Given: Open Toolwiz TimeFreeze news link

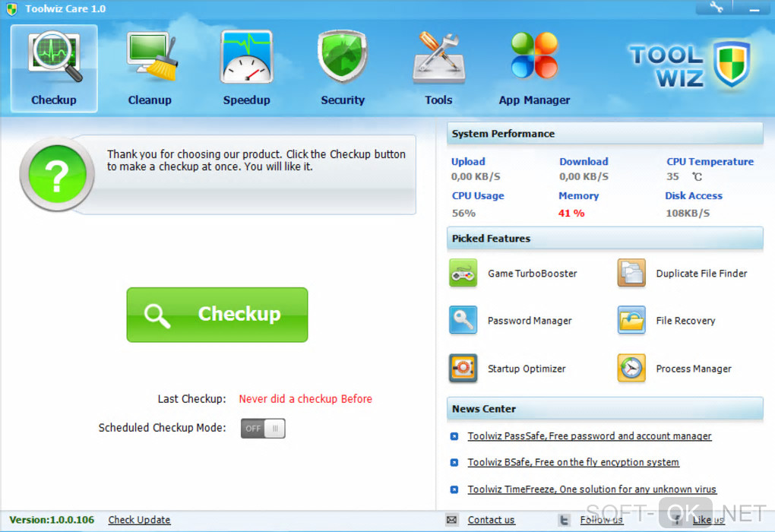Looking at the screenshot, I should pyautogui.click(x=592, y=489).
